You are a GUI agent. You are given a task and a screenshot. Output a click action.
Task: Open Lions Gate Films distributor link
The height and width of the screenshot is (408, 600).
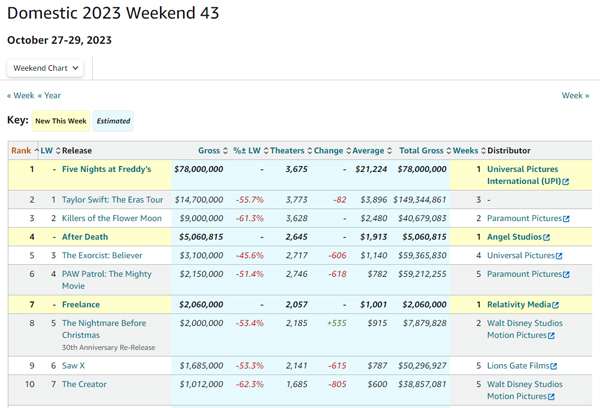pos(518,366)
